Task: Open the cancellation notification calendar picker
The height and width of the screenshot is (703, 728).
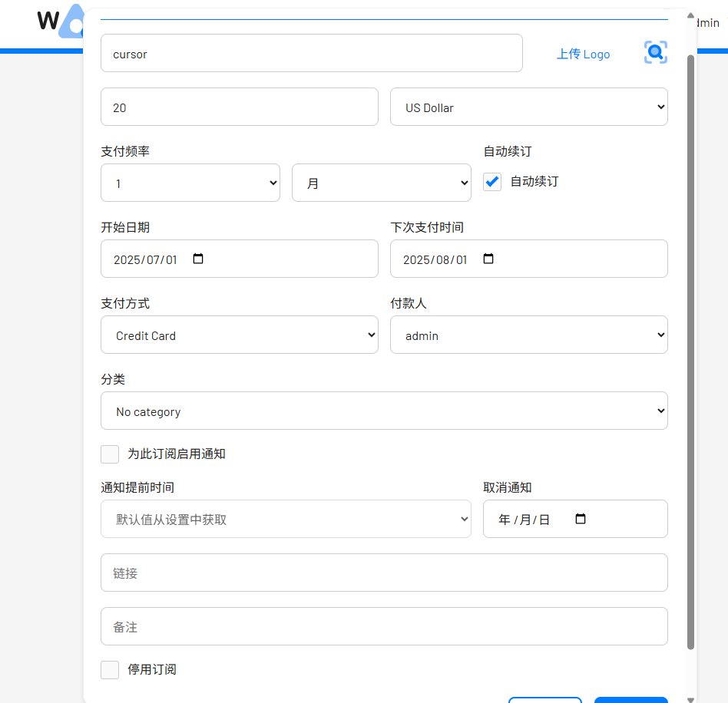Action: (x=581, y=519)
